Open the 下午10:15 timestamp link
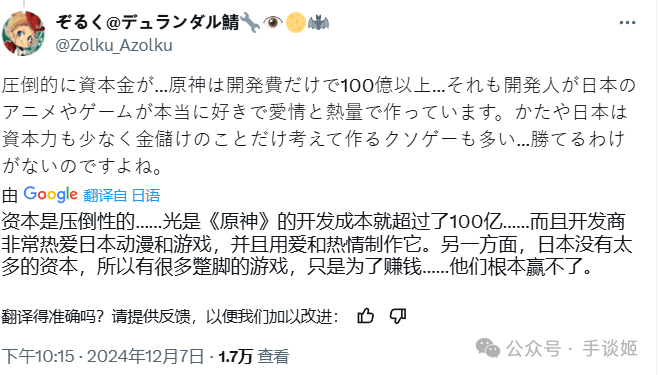Screen dimensions: 659x375 [x=37, y=357]
